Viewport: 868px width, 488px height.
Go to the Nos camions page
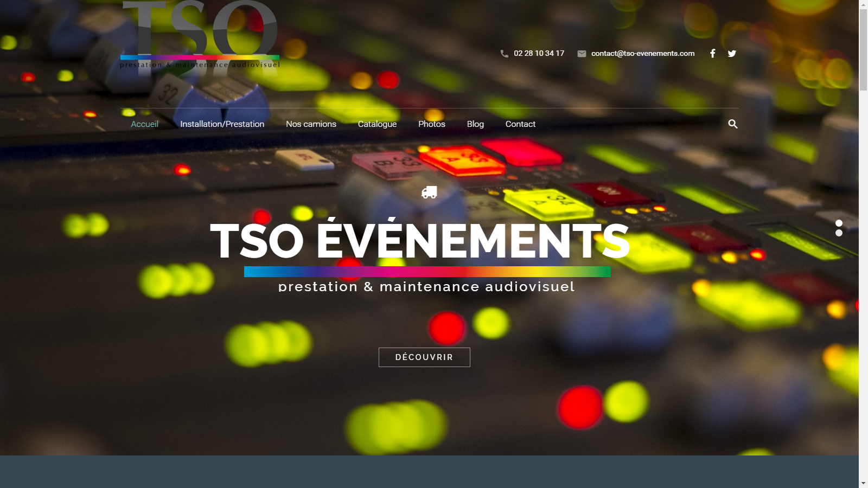pos(311,124)
